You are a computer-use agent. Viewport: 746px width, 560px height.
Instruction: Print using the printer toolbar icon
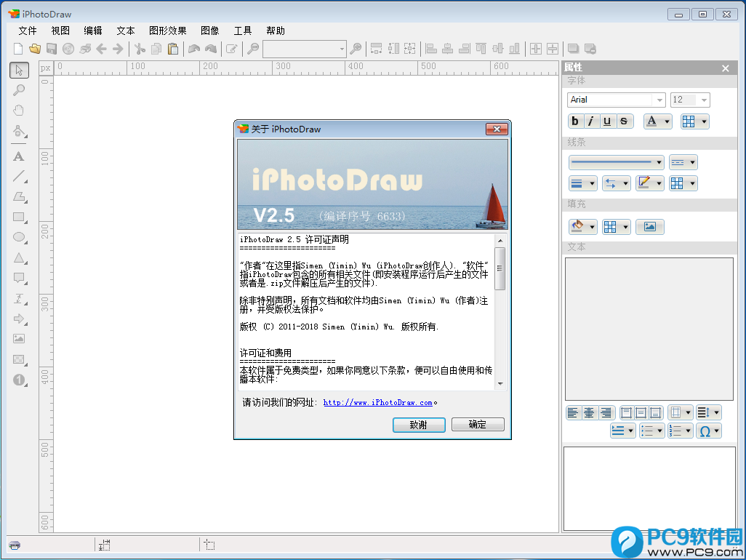(86, 49)
